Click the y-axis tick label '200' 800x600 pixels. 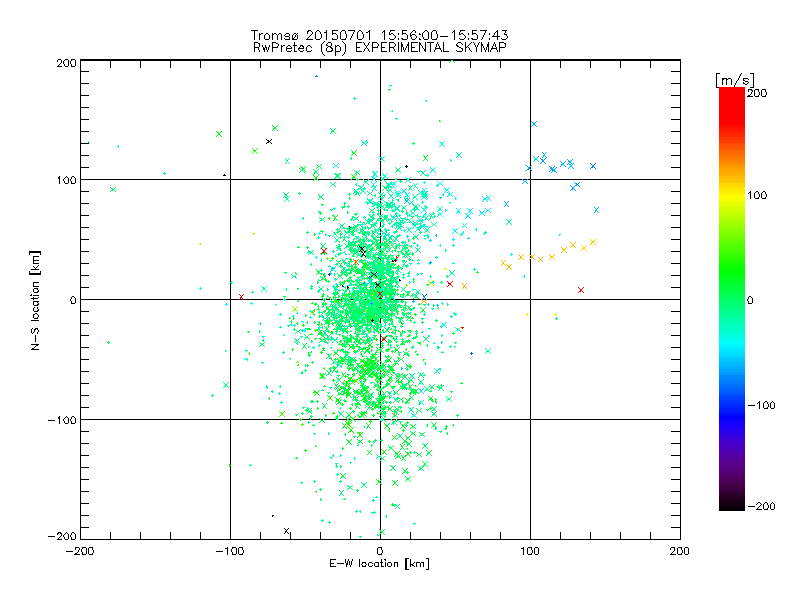[66, 63]
